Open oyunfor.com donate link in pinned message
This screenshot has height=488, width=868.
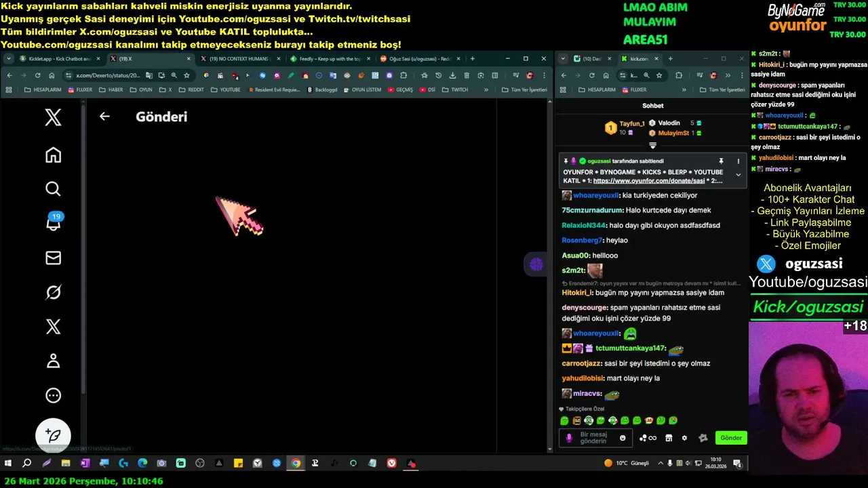[649, 181]
